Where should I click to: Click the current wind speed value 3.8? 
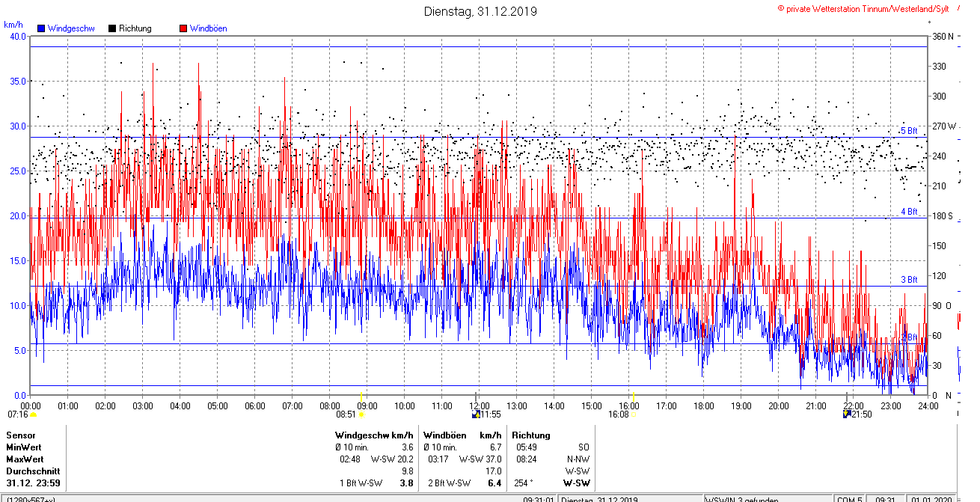point(408,483)
